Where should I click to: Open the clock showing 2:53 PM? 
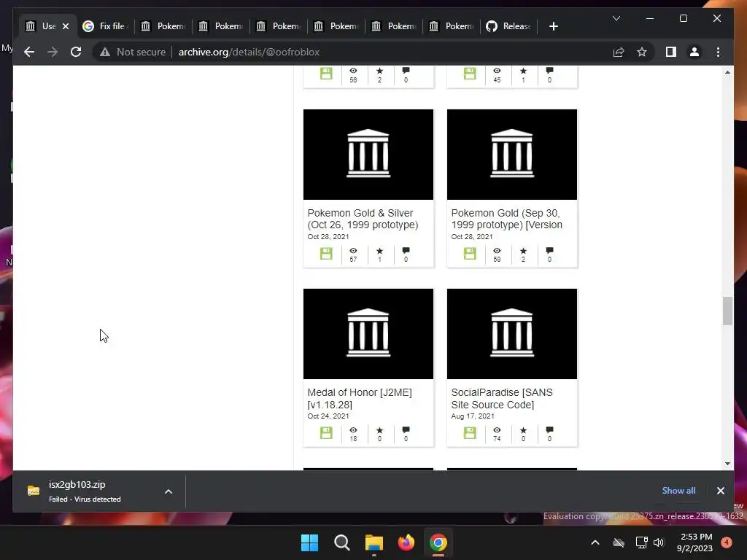coord(695,542)
